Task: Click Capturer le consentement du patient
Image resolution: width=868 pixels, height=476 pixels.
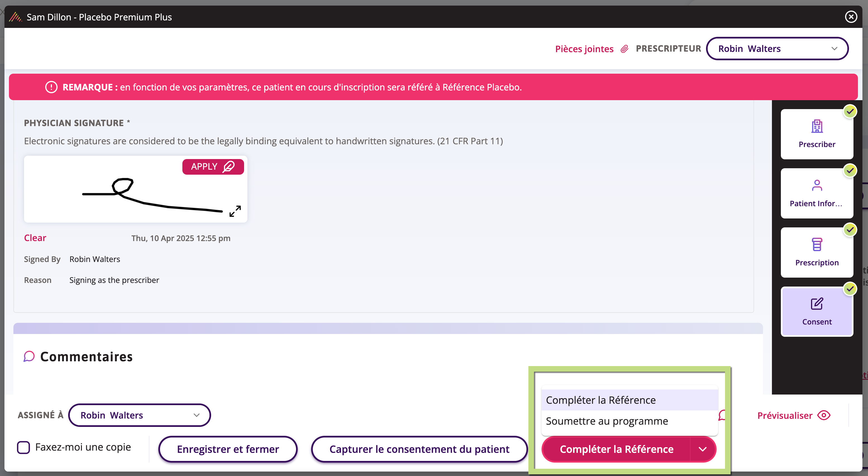Action: (419, 449)
